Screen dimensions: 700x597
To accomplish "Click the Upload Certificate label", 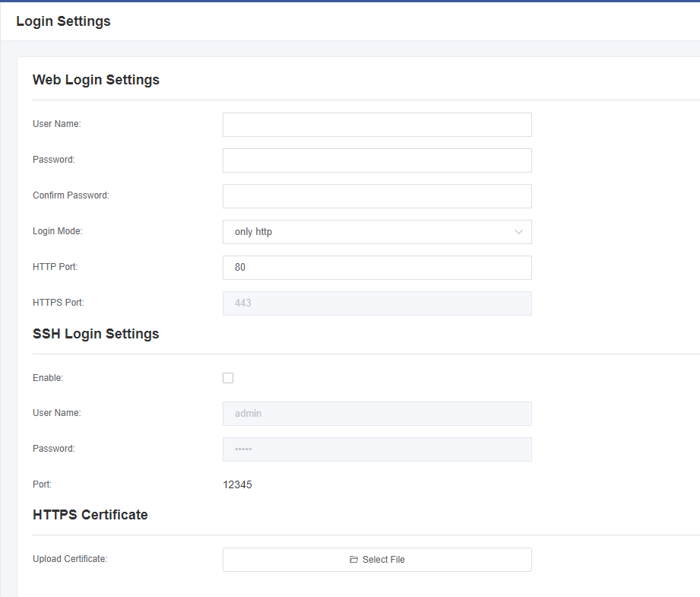I will tap(70, 559).
